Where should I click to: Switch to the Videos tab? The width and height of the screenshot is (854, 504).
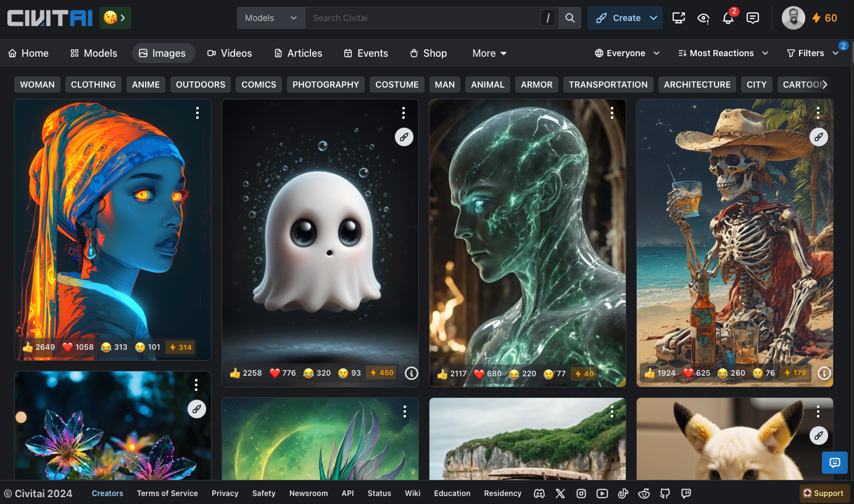[x=230, y=53]
